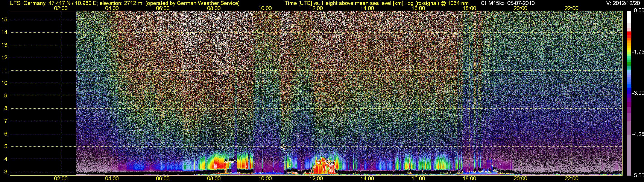Viewport: 644px width, 182px height.
Task: Click the 22:00 label on the bottom time axis
Action: [x=571, y=179]
